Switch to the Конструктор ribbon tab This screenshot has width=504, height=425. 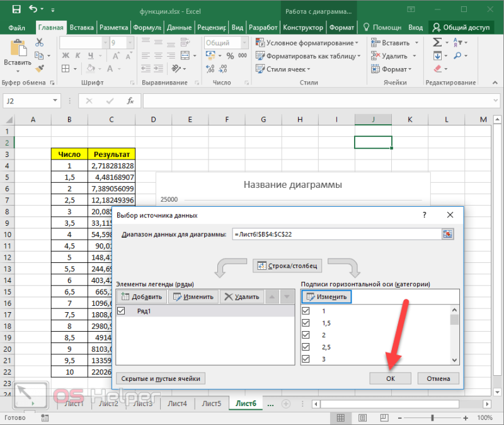click(303, 28)
